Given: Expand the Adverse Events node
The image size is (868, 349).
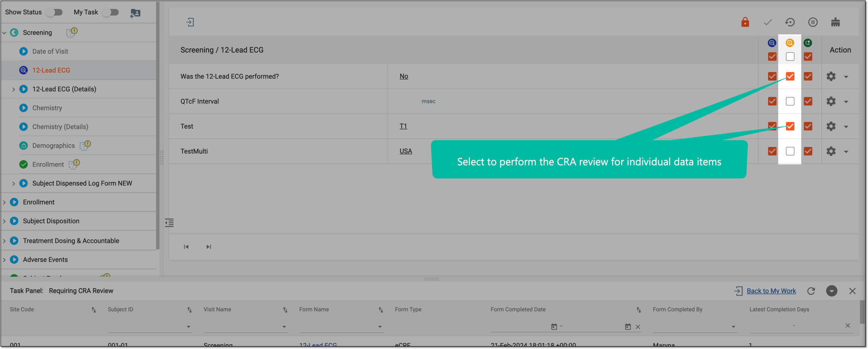Looking at the screenshot, I should (x=4, y=260).
